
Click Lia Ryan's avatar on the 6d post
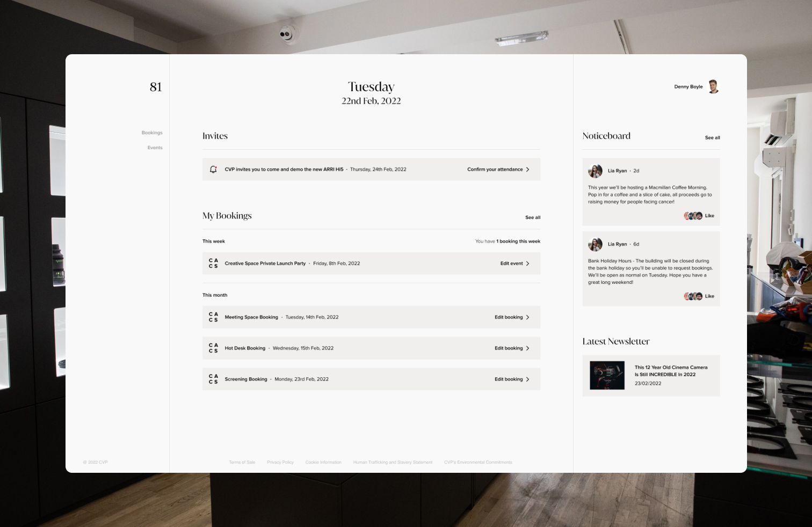tap(595, 244)
